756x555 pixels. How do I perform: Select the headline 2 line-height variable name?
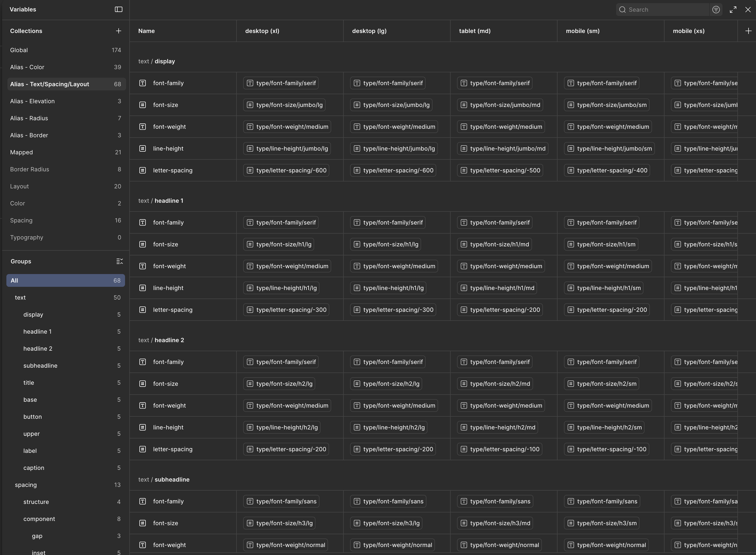(x=168, y=427)
